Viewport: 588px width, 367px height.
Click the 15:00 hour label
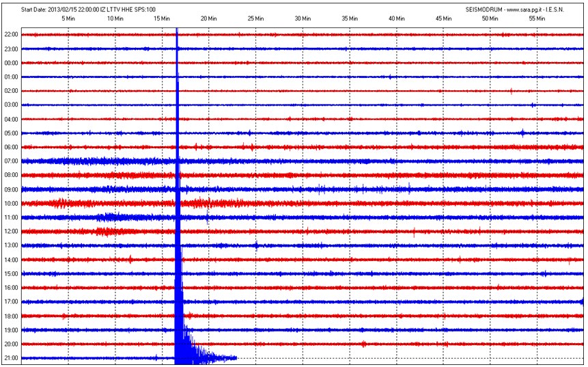(x=11, y=274)
